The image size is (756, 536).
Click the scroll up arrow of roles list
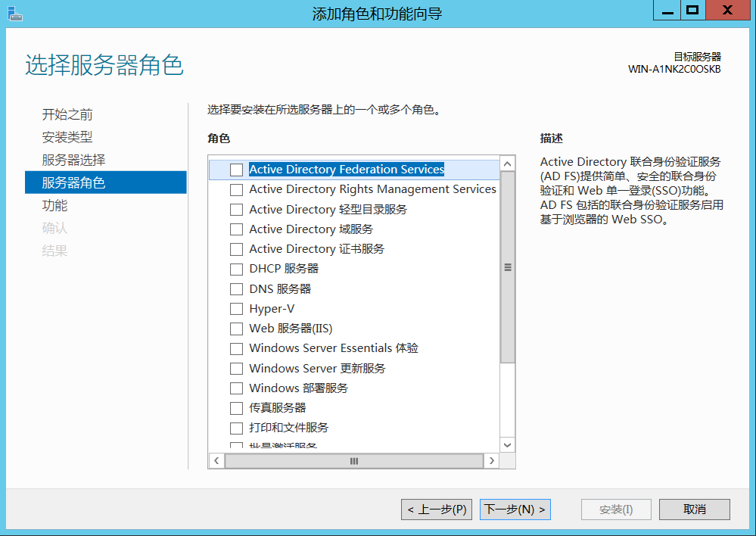(507, 164)
